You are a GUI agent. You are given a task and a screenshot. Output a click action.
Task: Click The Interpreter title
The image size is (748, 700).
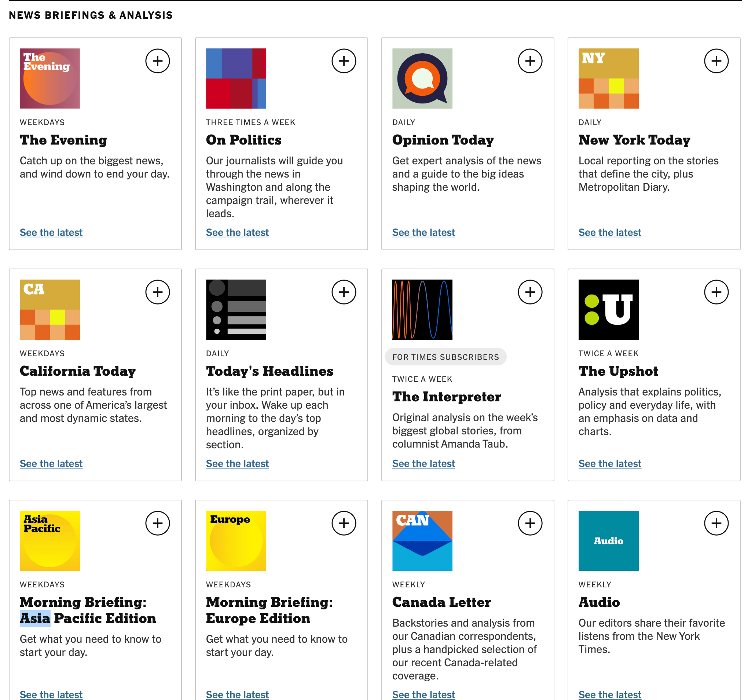point(447,397)
